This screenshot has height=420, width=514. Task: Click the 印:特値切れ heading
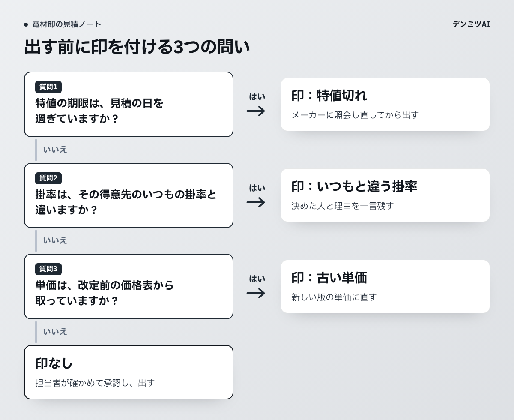pos(329,95)
